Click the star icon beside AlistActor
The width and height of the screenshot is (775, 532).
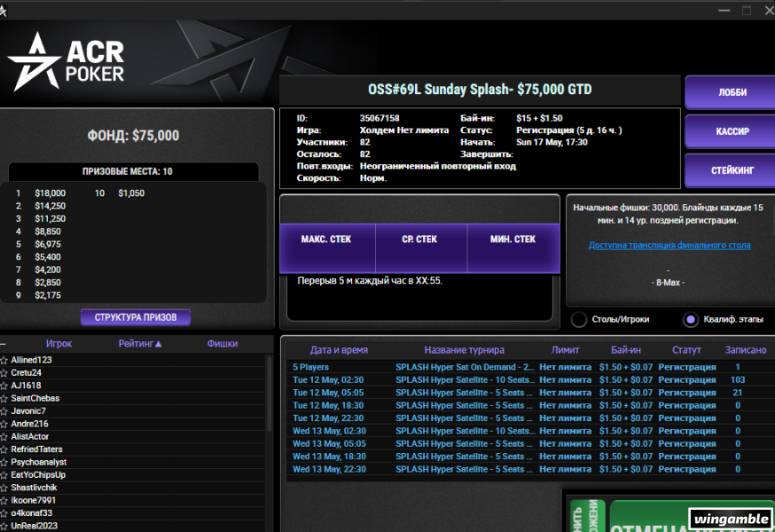[x=4, y=437]
